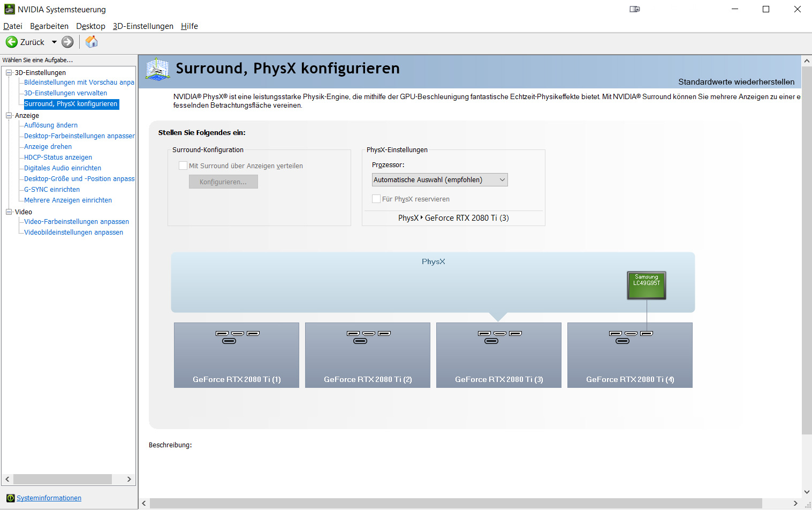
Task: Open Videobildeinstellungen anpassen
Action: pos(73,232)
